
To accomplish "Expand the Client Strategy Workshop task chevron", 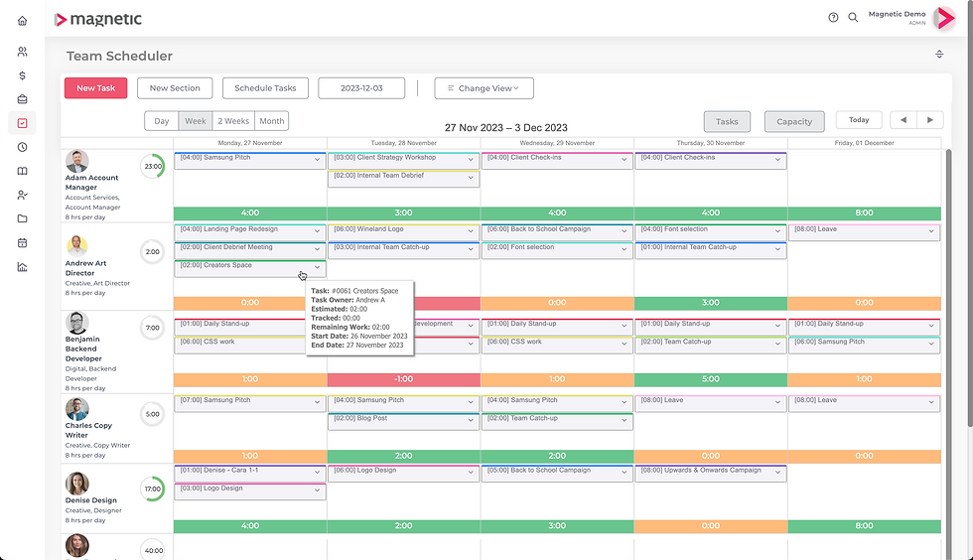I will pos(471,160).
